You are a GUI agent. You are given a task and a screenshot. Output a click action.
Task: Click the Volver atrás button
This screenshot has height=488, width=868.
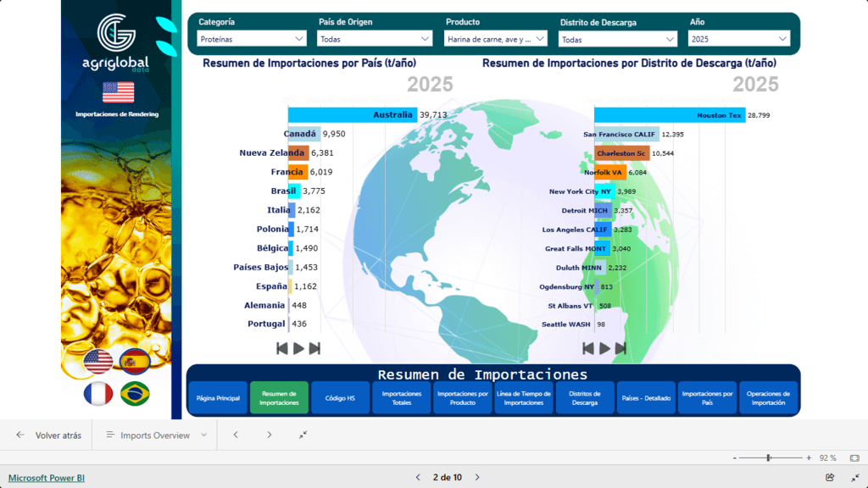(x=49, y=435)
